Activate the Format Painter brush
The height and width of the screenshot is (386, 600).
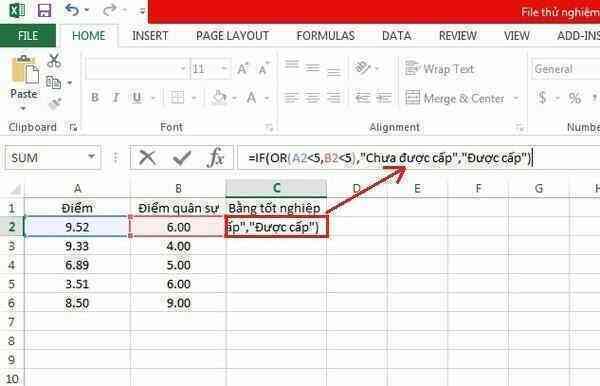pos(55,103)
